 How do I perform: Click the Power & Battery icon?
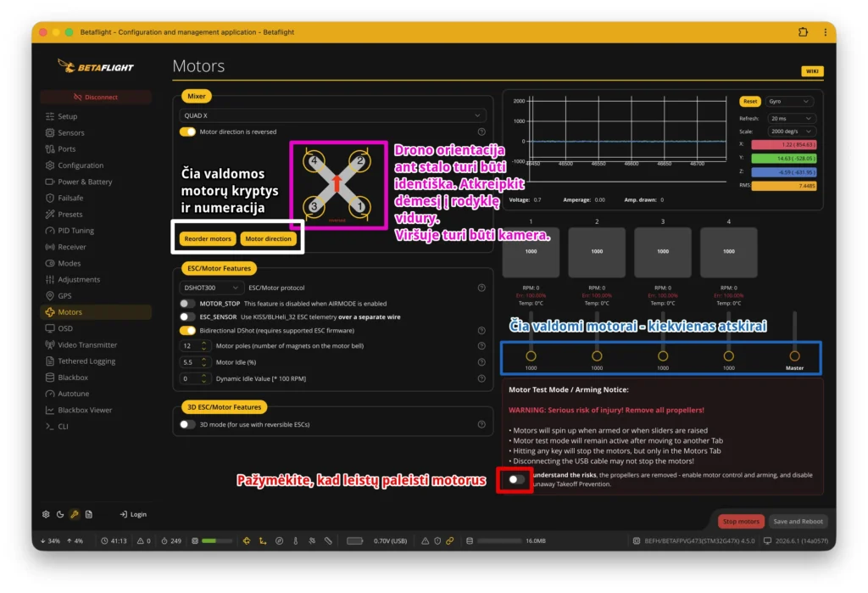pyautogui.click(x=50, y=182)
